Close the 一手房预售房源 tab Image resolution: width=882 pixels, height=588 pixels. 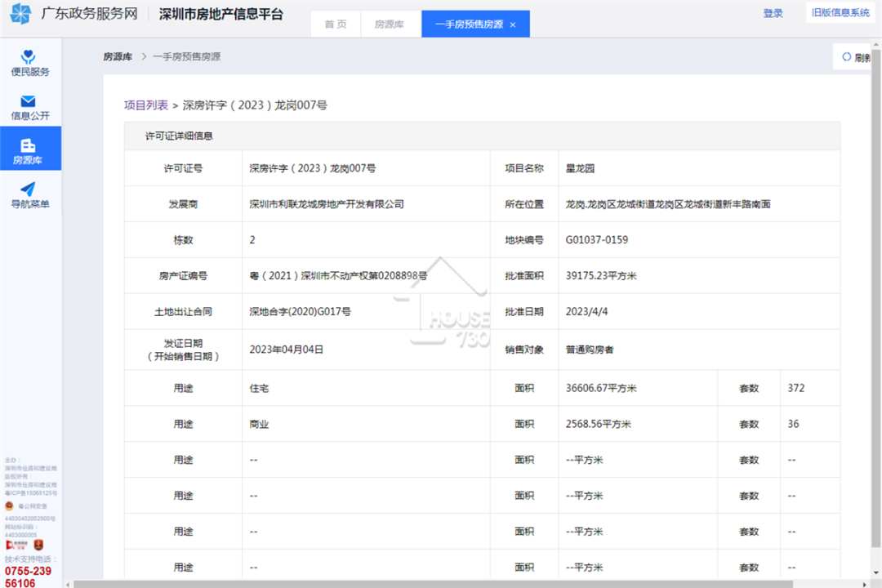(x=512, y=24)
